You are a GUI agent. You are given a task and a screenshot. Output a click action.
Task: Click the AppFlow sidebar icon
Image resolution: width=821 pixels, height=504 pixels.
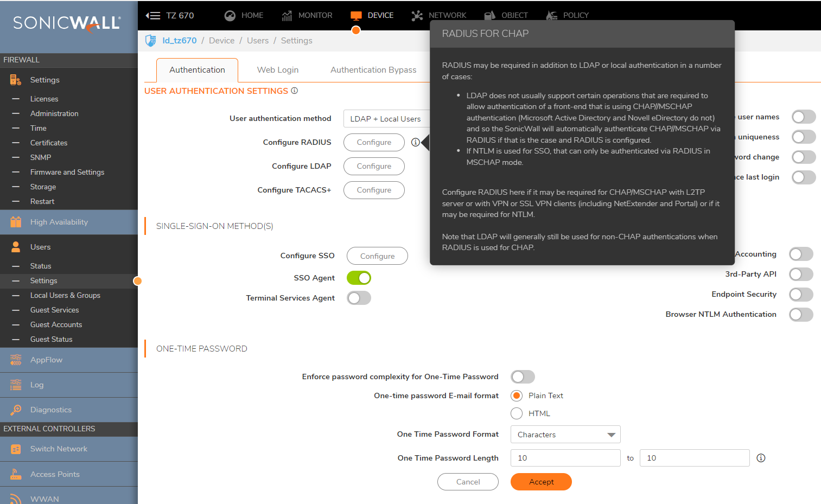[x=16, y=360]
